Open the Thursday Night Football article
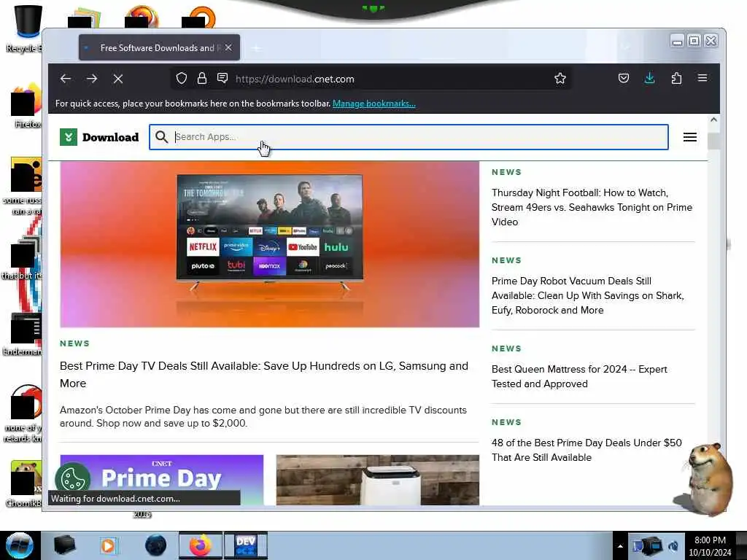Image resolution: width=747 pixels, height=560 pixels. pyautogui.click(x=592, y=207)
